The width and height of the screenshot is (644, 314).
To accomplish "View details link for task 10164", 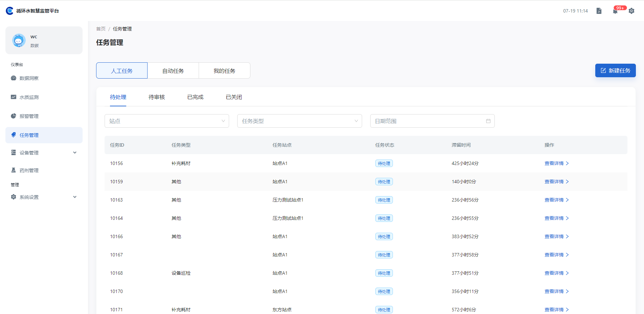I will (x=556, y=218).
